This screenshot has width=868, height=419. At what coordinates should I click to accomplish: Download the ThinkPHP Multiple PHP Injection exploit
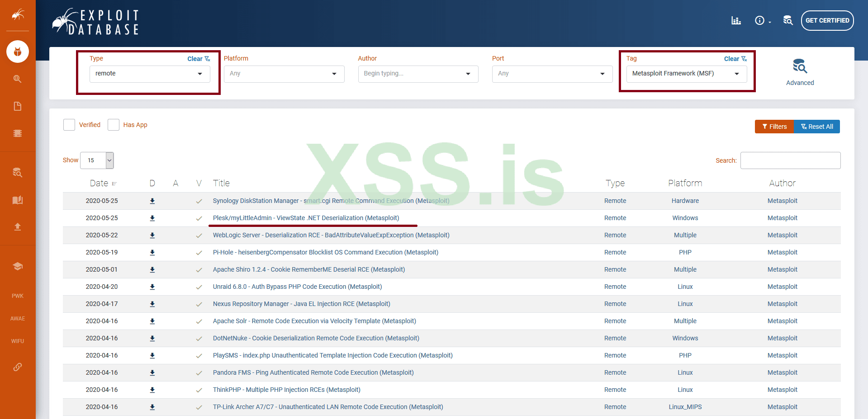click(x=152, y=390)
